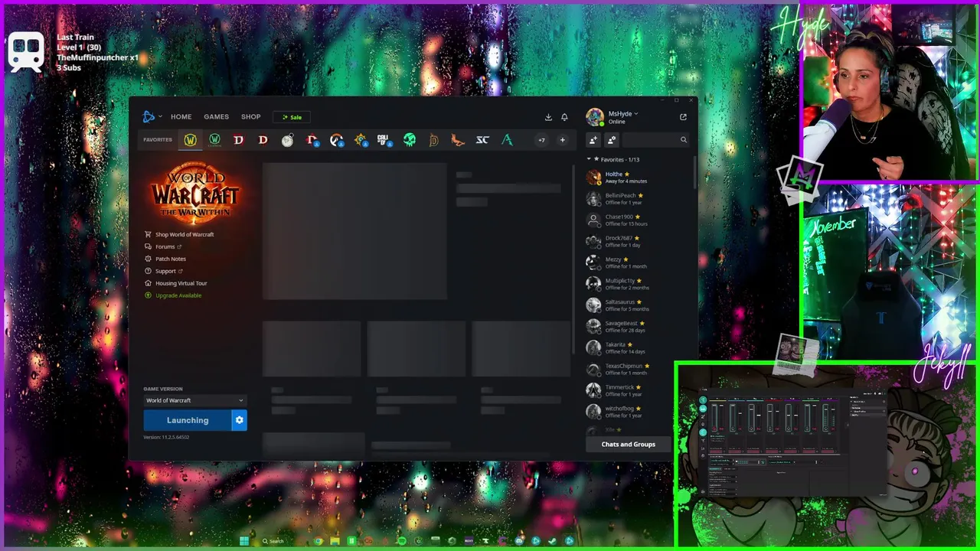The width and height of the screenshot is (980, 551).
Task: Click the MsHyde profile avatar
Action: click(595, 117)
